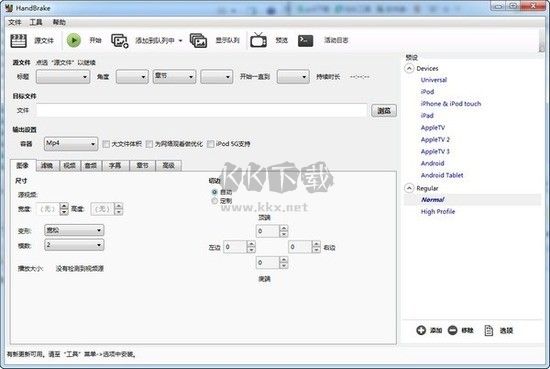Open the Chapters mode dropdown
The height and width of the screenshot is (369, 550).
pos(174,76)
